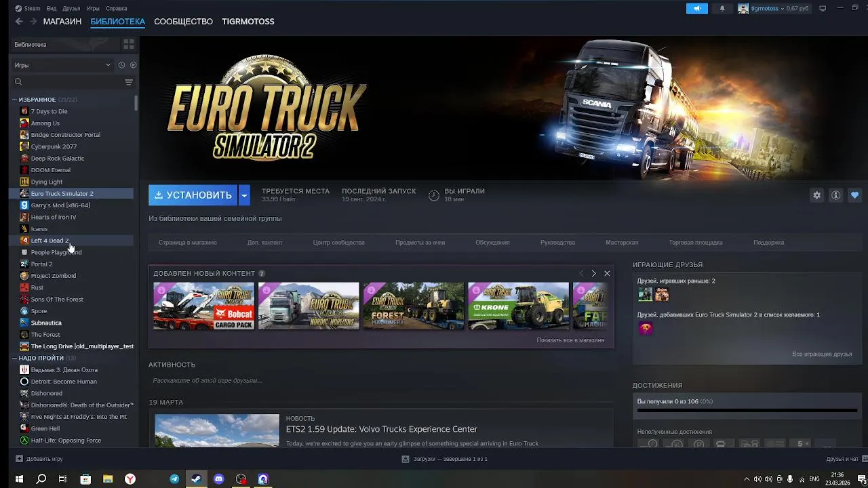Viewport: 868px width, 488px height.
Task: Open the 'Руководства' link
Action: (557, 243)
